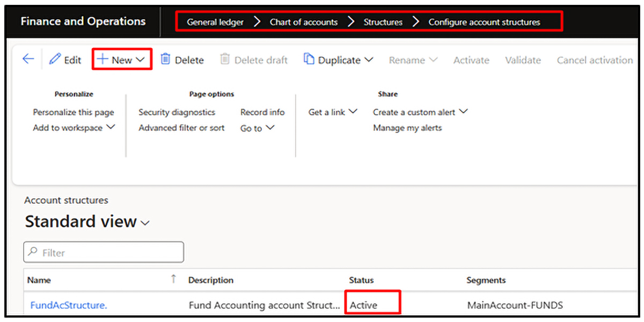The width and height of the screenshot is (644, 322).
Task: Sort by the Name column arrow
Action: point(173,279)
